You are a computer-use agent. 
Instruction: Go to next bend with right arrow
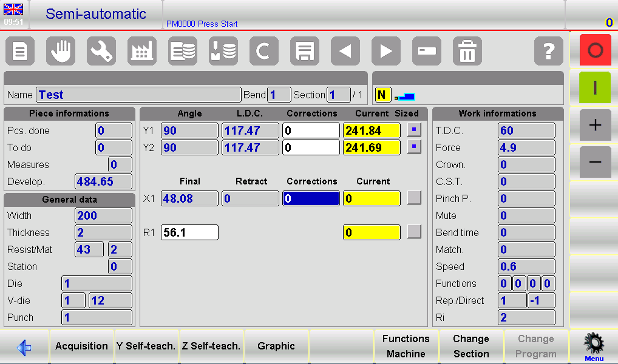click(x=386, y=52)
